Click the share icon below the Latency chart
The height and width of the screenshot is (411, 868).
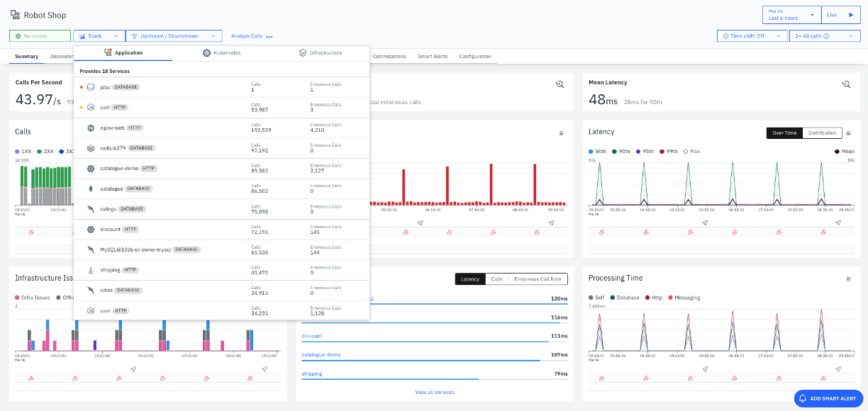[x=704, y=222]
